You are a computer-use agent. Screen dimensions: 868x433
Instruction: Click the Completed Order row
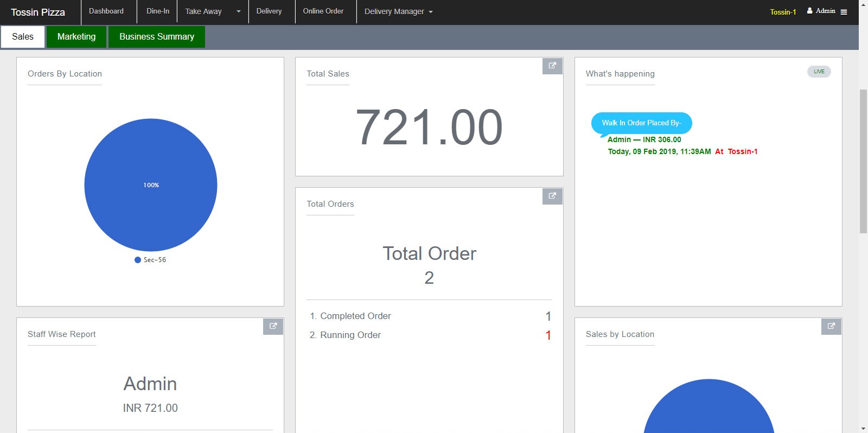[429, 316]
